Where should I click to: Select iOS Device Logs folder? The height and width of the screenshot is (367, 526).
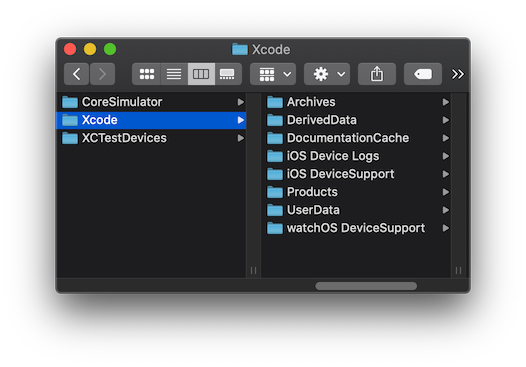[x=356, y=156]
